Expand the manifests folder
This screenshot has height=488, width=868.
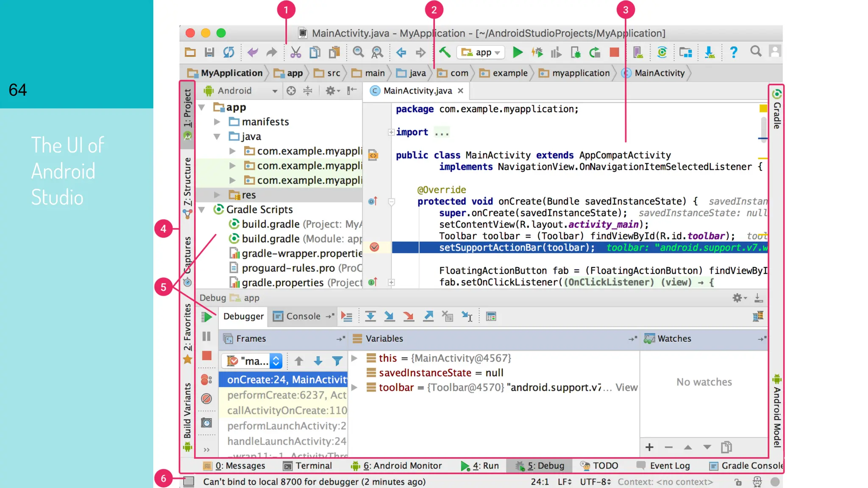[x=217, y=122]
